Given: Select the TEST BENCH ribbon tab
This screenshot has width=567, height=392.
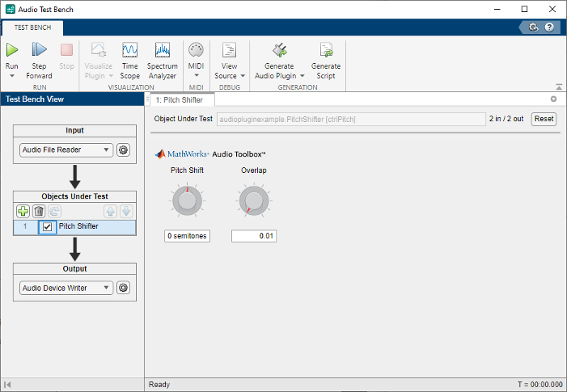Looking at the screenshot, I should click(x=33, y=27).
